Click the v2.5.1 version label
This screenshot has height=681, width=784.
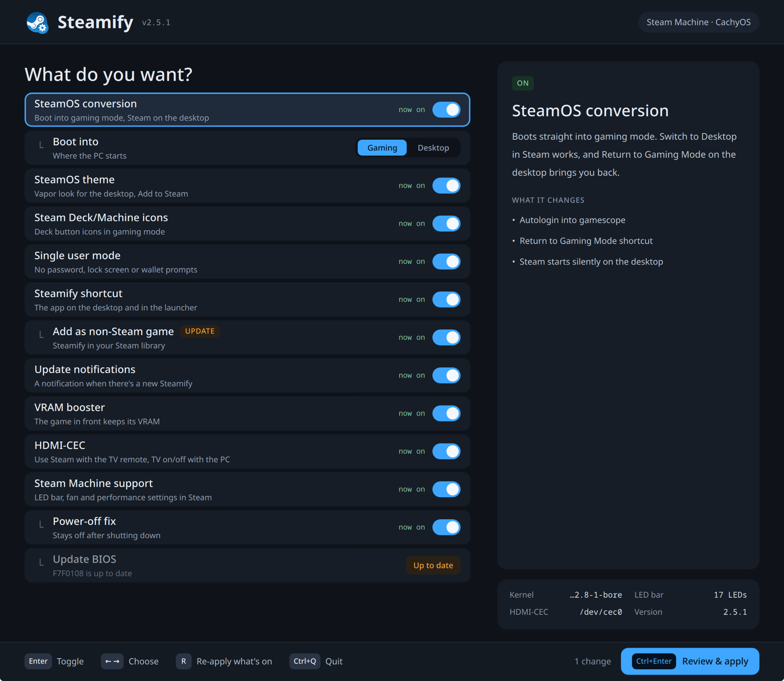coord(156,23)
